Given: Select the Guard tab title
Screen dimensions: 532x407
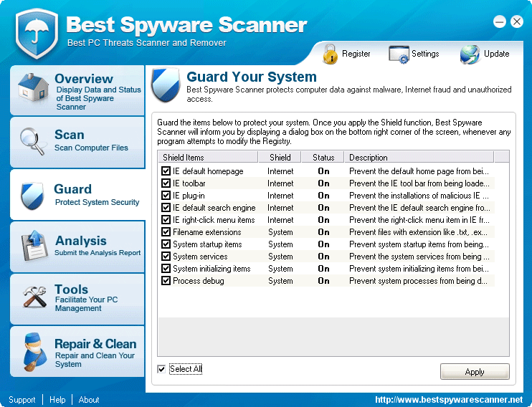Looking at the screenshot, I should pyautogui.click(x=72, y=189).
